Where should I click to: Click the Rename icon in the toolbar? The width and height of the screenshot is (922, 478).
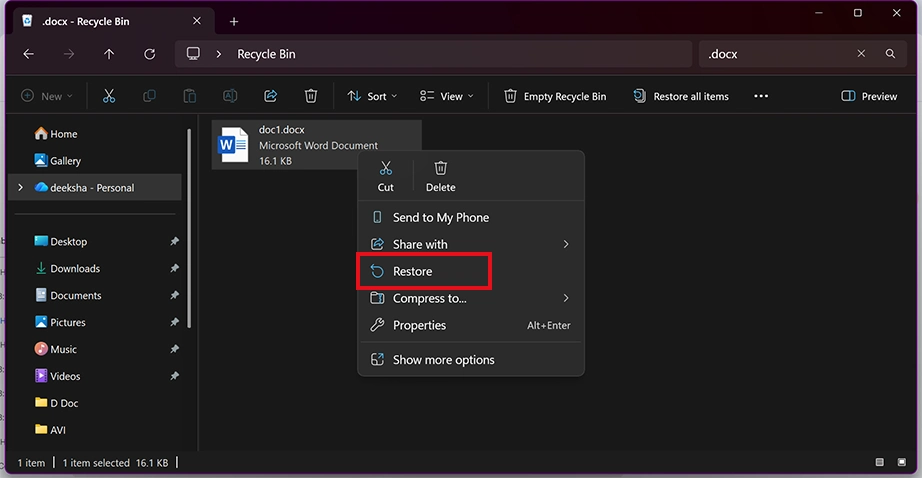click(x=230, y=96)
